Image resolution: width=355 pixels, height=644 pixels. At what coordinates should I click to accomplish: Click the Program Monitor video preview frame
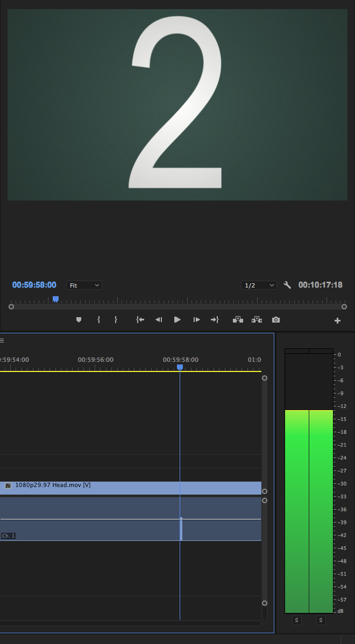click(x=177, y=105)
